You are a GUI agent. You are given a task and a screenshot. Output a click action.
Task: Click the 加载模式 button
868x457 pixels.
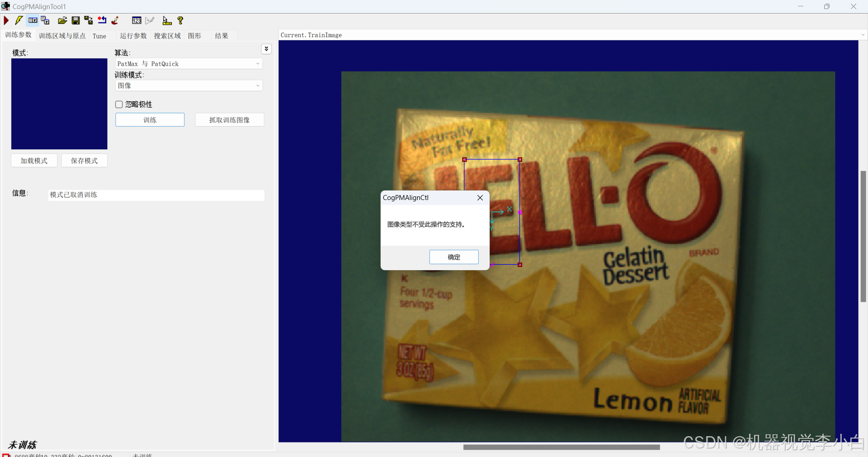(x=34, y=161)
